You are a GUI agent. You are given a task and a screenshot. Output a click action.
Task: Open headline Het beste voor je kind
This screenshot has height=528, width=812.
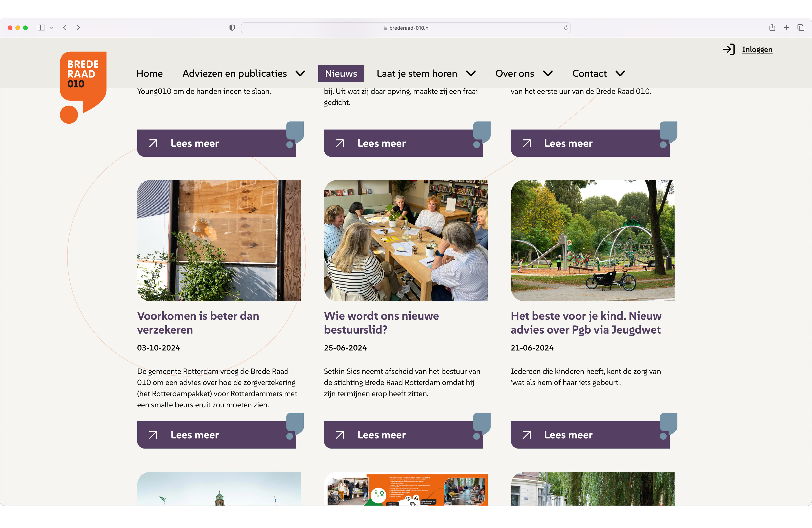[586, 323]
